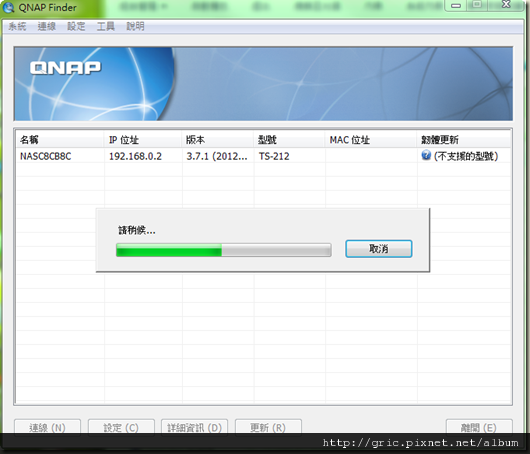The height and width of the screenshot is (454, 530).
Task: Open the 連線 menu
Action: point(46,26)
